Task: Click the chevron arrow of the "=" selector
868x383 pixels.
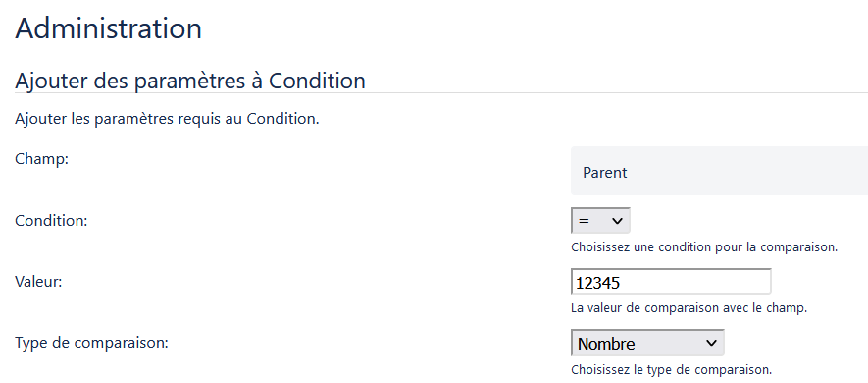Action: [x=617, y=221]
